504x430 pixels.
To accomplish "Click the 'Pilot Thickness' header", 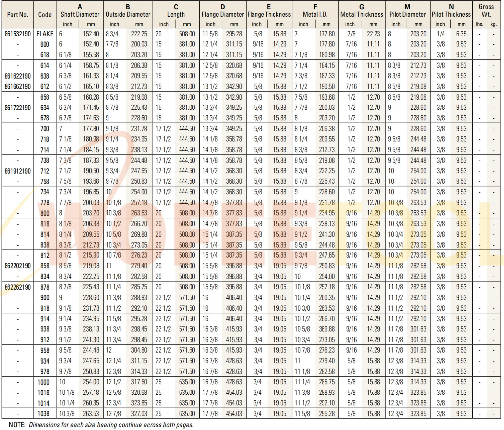I will pyautogui.click(x=451, y=14).
